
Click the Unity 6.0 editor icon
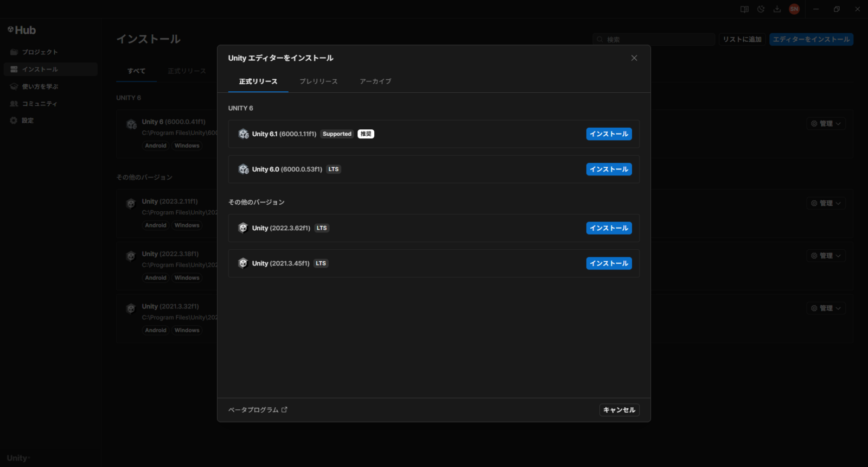(x=244, y=169)
